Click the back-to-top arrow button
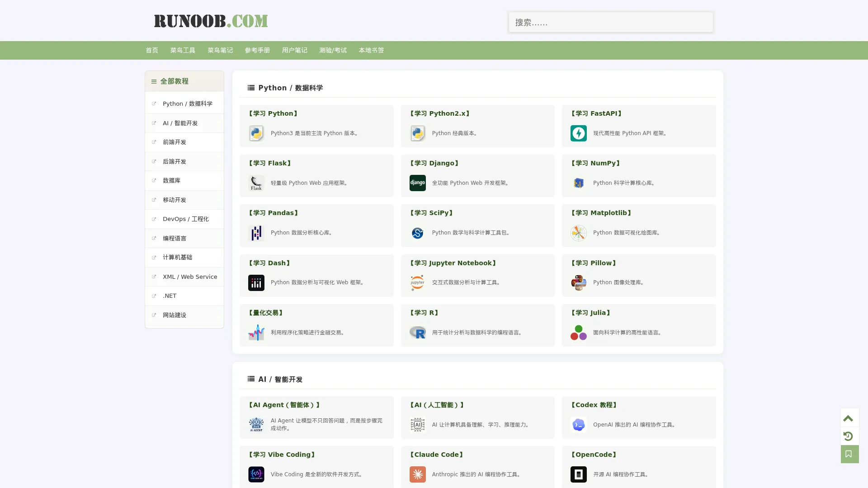This screenshot has height=488, width=868. 850,418
